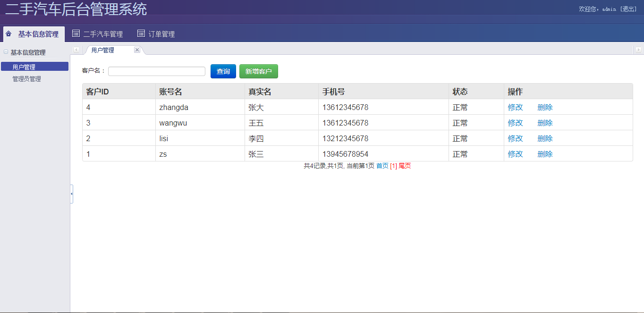Click 删除 for user zhangda
The width and height of the screenshot is (644, 313).
click(x=545, y=107)
